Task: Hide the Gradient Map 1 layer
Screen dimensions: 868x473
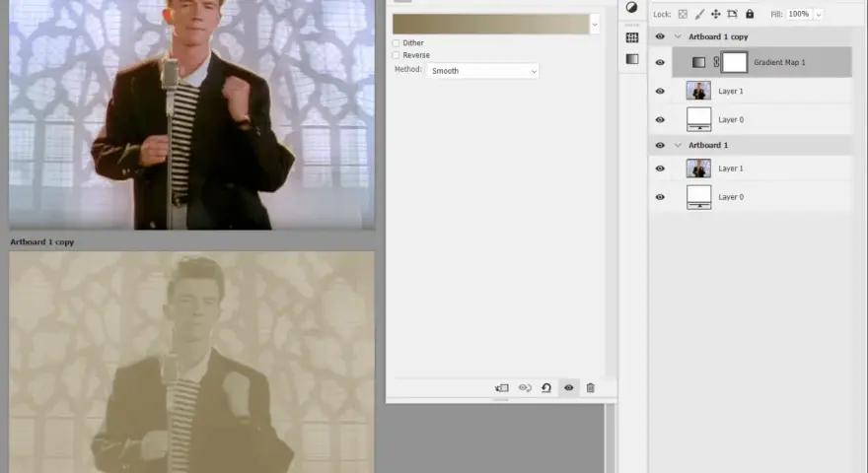Action: tap(660, 62)
